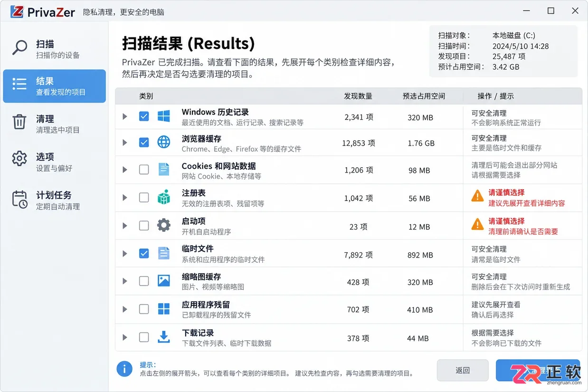Screen dimensions: 588x392
Task: Check the 应用程序残留 checkbox
Action: pos(144,309)
